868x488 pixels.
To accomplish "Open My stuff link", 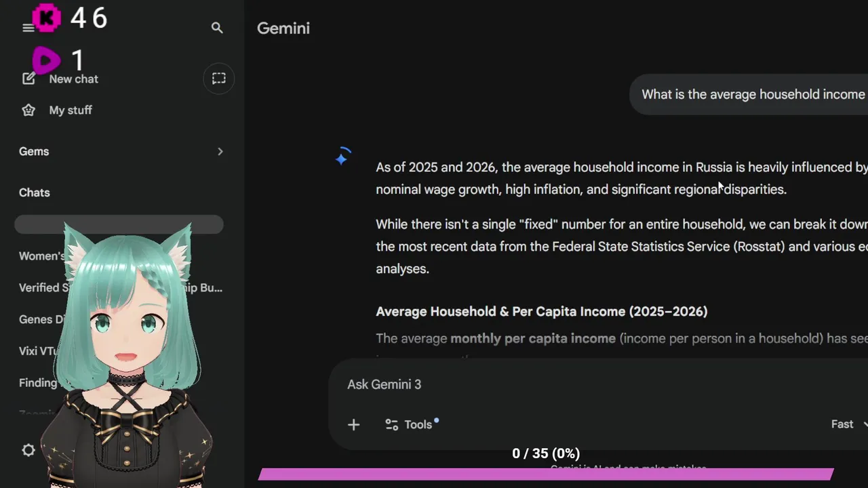I will coord(71,110).
